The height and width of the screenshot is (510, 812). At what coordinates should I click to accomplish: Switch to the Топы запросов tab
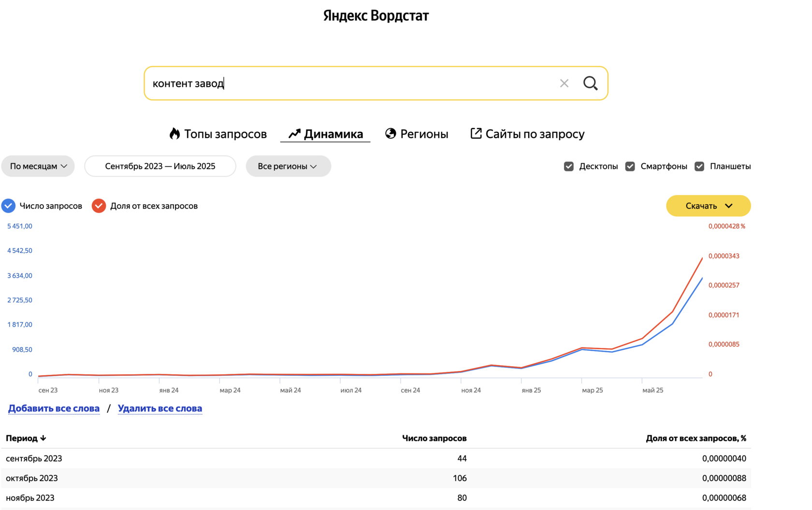(225, 134)
